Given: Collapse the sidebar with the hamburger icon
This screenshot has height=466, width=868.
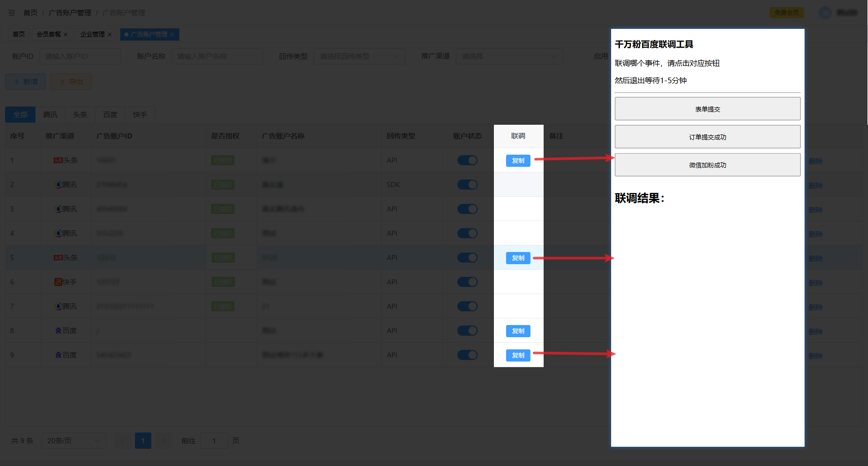Looking at the screenshot, I should [12, 13].
